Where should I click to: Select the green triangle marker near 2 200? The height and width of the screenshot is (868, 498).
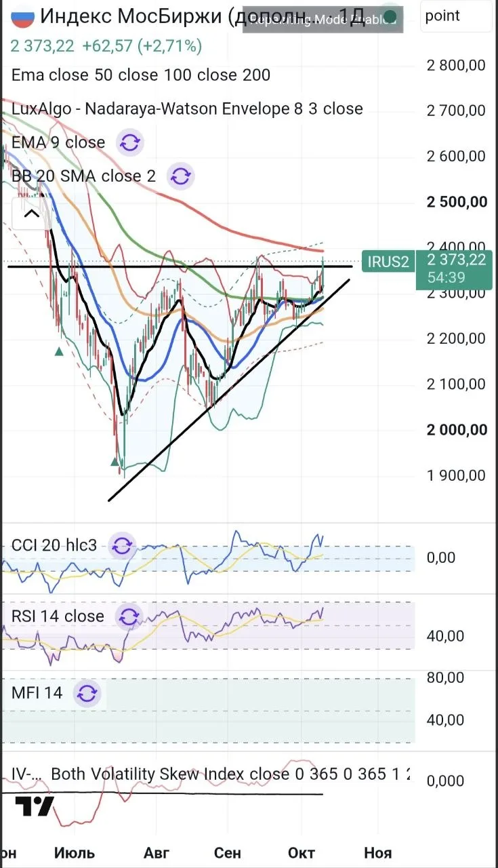click(60, 351)
